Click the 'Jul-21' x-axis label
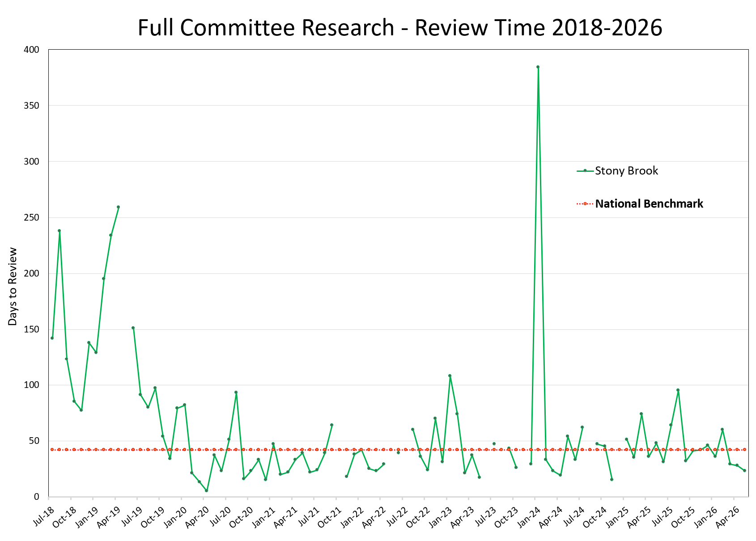Screen dimensions: 756x541 pos(309,516)
